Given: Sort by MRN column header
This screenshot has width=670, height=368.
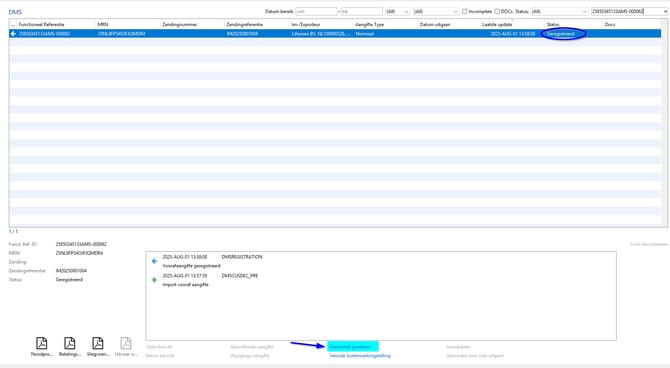Looking at the screenshot, I should pyautogui.click(x=103, y=24).
